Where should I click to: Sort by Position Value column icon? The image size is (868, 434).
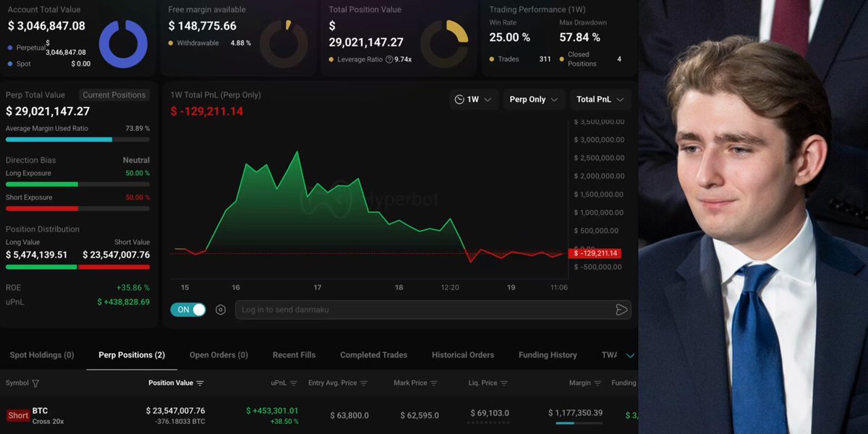200,383
